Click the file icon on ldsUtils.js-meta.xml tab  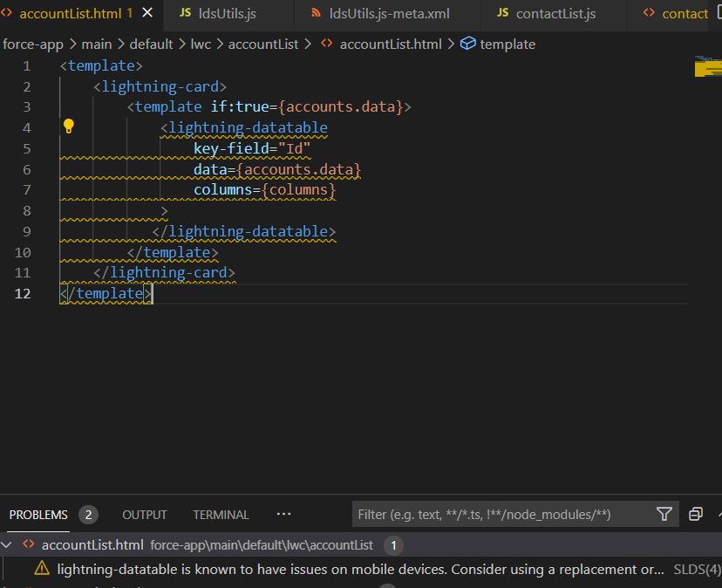[315, 13]
